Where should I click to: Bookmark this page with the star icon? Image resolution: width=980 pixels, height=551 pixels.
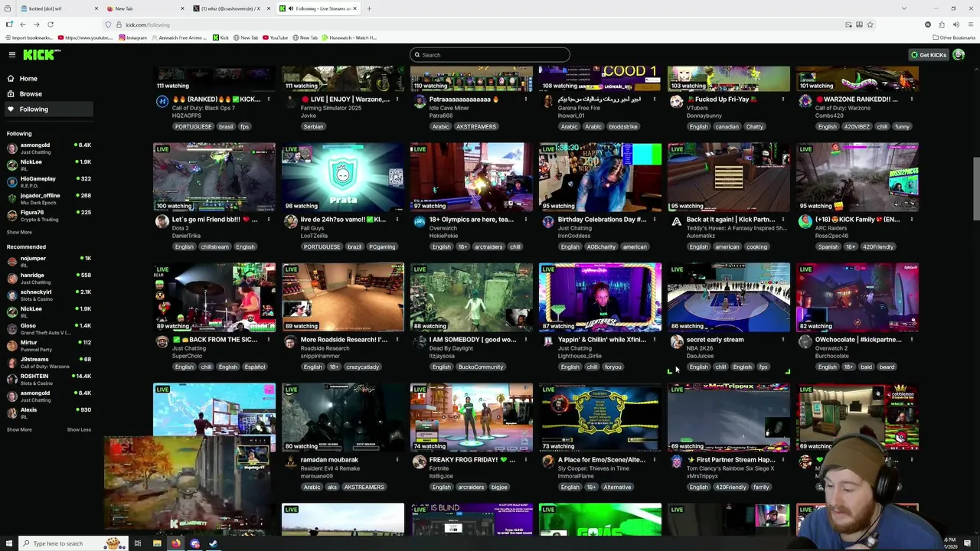(x=870, y=24)
